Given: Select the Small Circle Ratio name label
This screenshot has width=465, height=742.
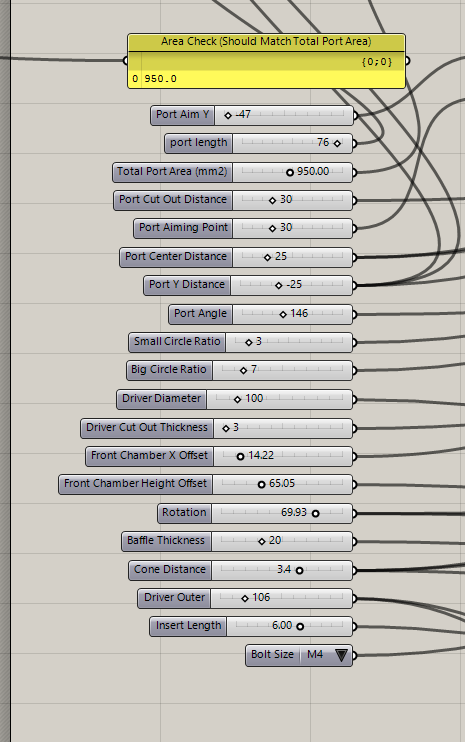Looking at the screenshot, I should (x=177, y=342).
